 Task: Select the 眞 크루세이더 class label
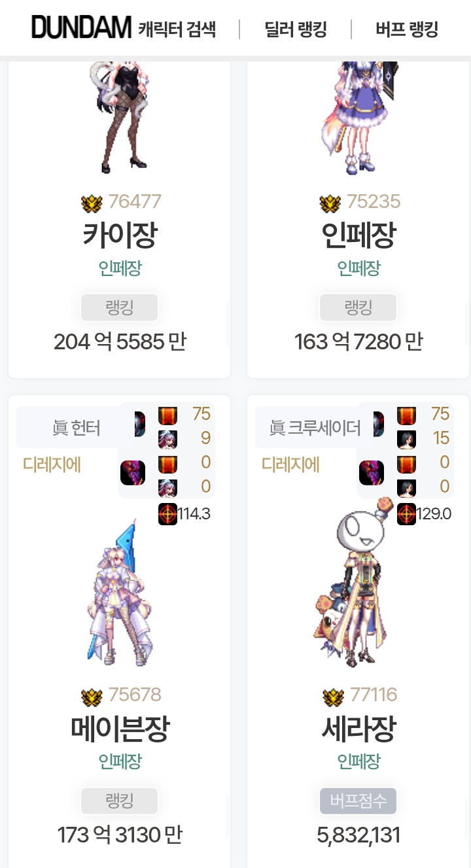[315, 428]
